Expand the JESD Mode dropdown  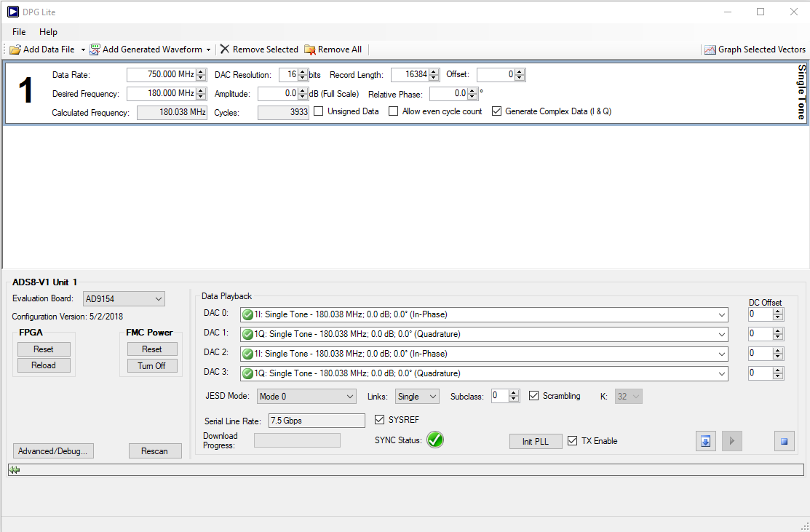tap(306, 397)
